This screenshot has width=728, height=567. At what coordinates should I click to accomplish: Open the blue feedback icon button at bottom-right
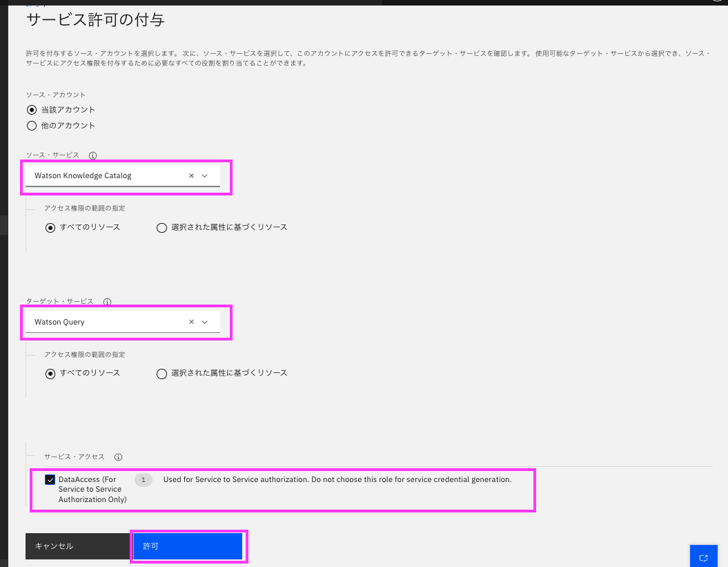tap(703, 557)
